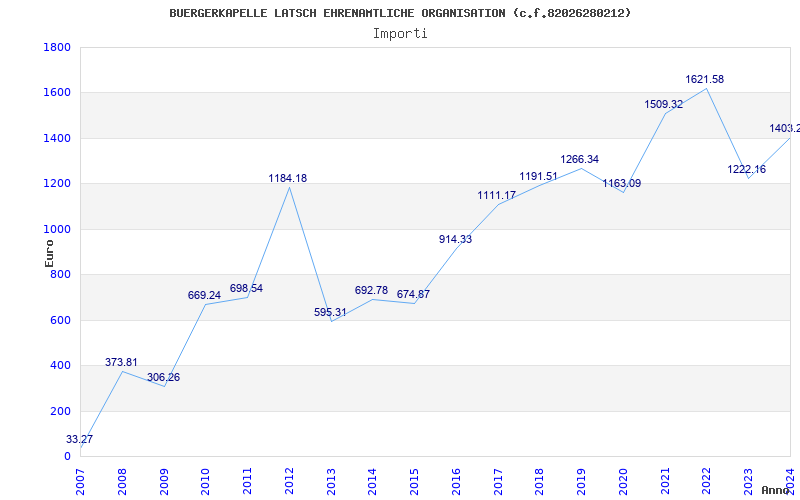The image size is (800, 500).
Task: Click the 200 y-axis value
Action: point(60,411)
